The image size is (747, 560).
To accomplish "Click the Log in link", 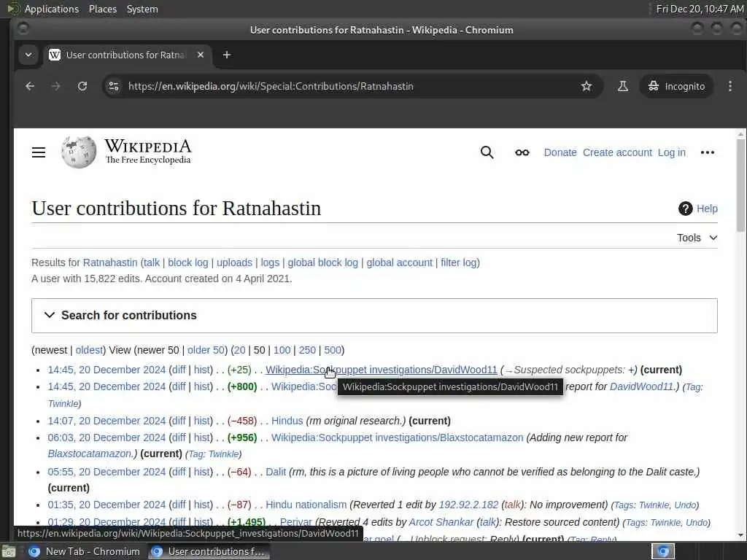I will (x=672, y=152).
